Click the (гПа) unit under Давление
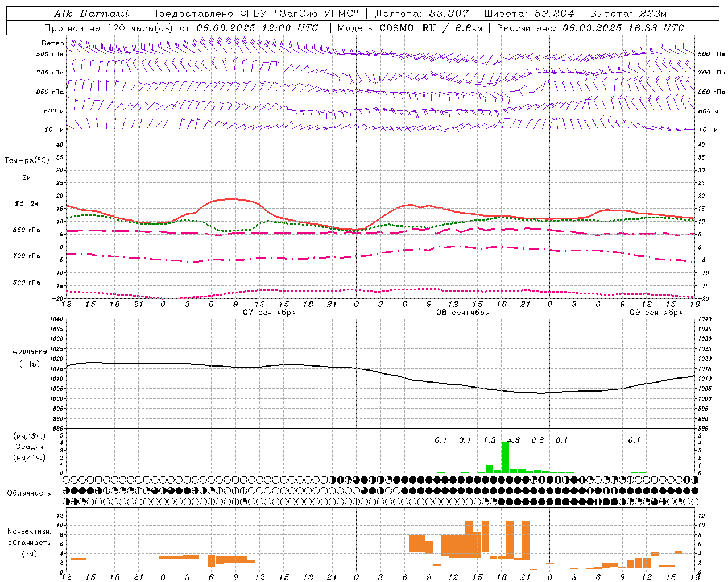The image size is (728, 582). pos(30,364)
